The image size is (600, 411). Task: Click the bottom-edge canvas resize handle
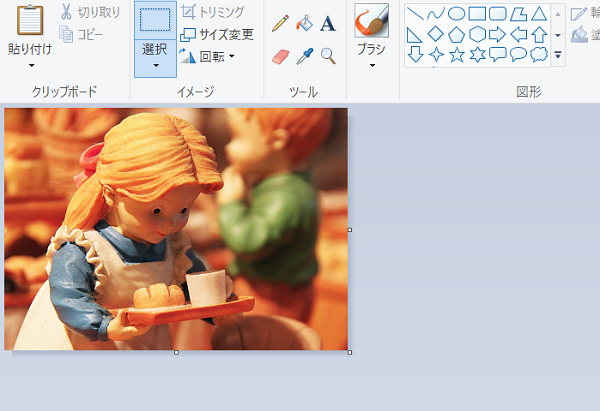[176, 352]
